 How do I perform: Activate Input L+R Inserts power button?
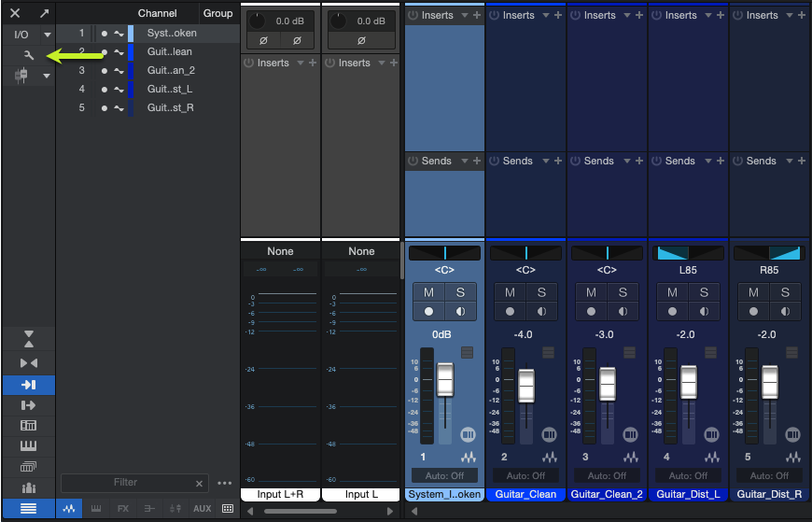[x=249, y=63]
